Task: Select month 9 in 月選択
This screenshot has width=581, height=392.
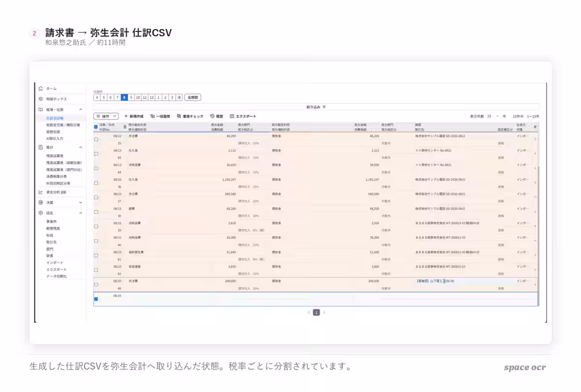Action: pyautogui.click(x=131, y=97)
